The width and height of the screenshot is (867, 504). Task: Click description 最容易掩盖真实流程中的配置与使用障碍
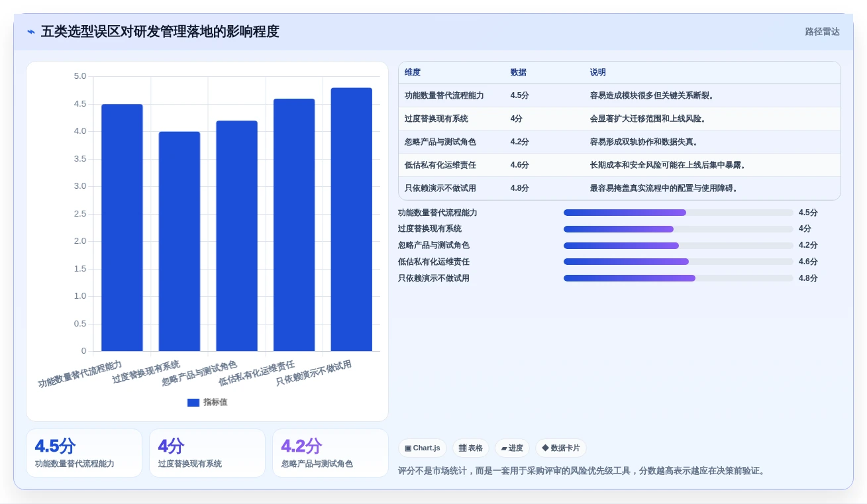665,188
